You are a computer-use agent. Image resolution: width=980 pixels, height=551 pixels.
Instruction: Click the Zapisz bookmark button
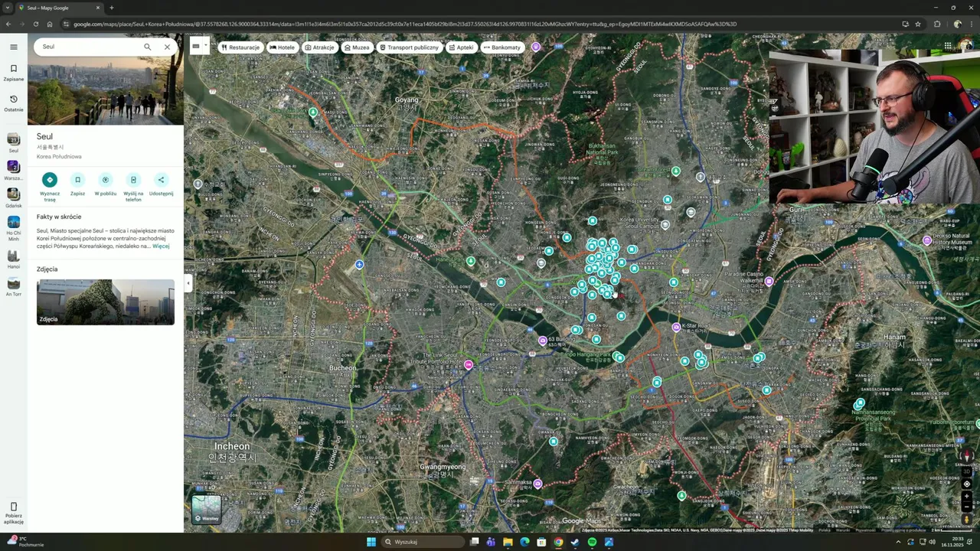pos(77,180)
